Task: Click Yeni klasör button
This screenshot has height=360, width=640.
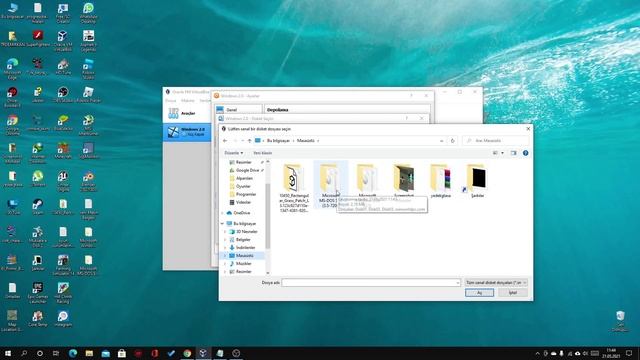Action: point(262,153)
